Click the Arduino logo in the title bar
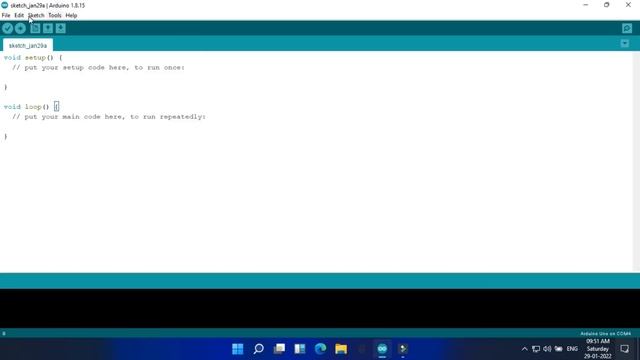The image size is (640, 360). pos(4,5)
